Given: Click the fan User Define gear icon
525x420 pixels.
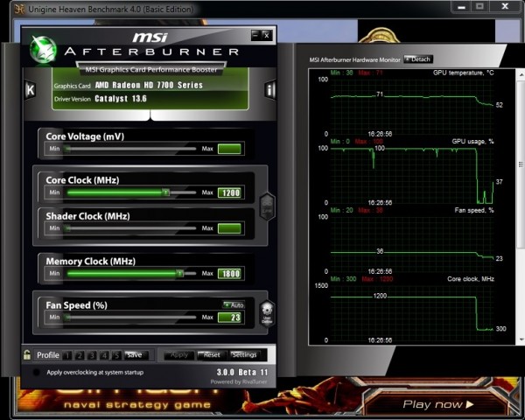Looking at the screenshot, I should click(267, 313).
